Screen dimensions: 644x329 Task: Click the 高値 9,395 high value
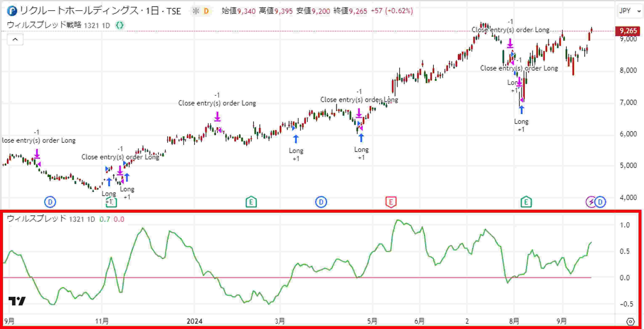click(276, 11)
